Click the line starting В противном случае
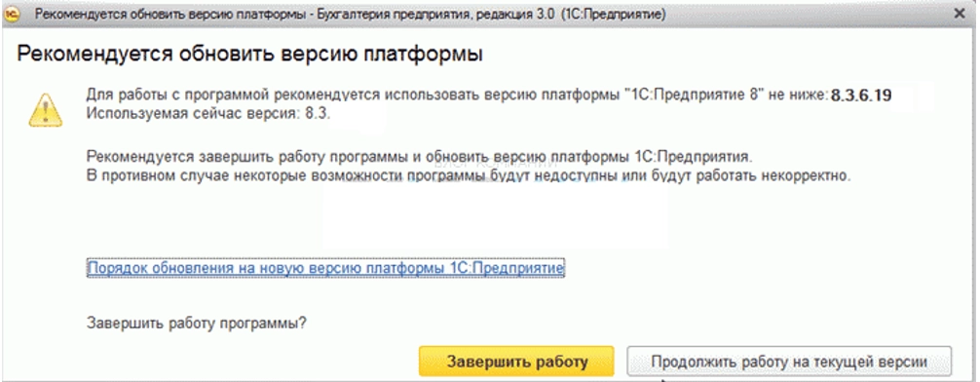Image resolution: width=980 pixels, height=382 pixels. [x=469, y=175]
